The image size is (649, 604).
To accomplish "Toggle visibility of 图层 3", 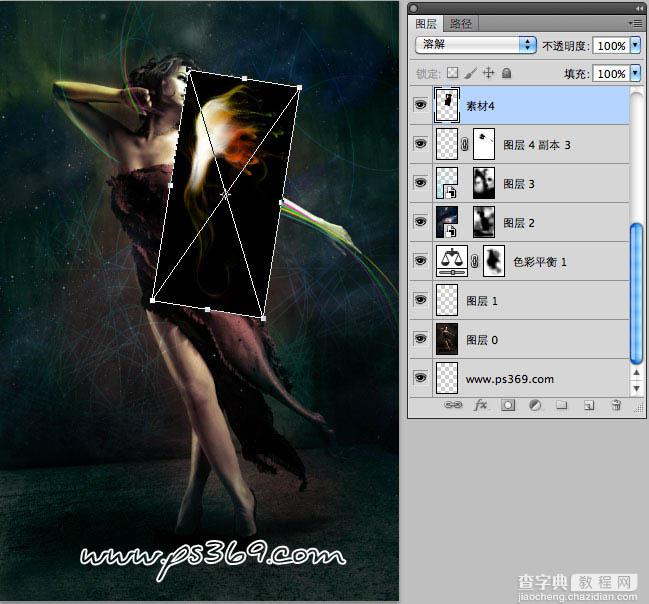I will tap(421, 183).
